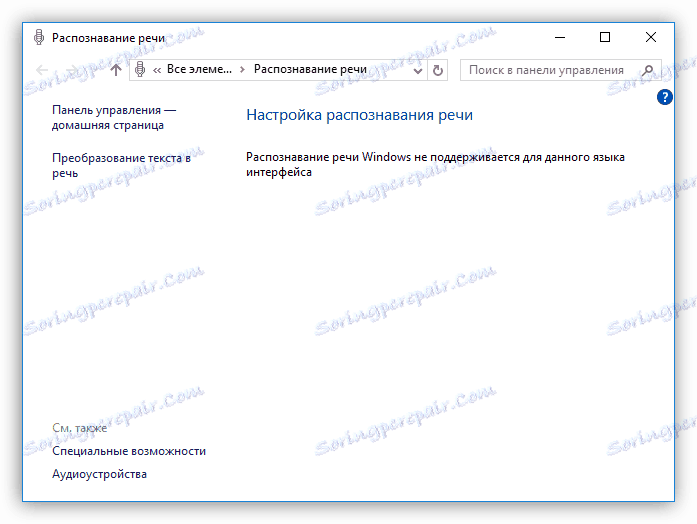The height and width of the screenshot is (524, 697).
Task: Click the См. также label
Action: point(80,428)
